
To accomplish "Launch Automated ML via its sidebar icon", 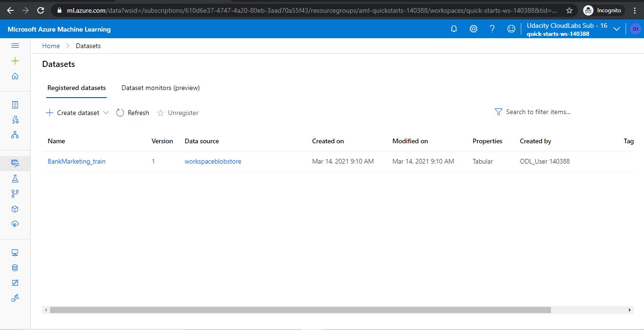I will [15, 119].
